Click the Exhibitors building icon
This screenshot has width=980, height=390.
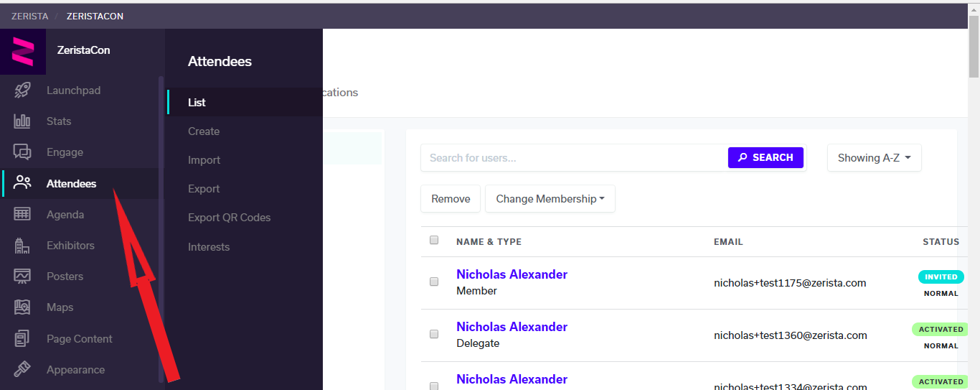tap(22, 245)
